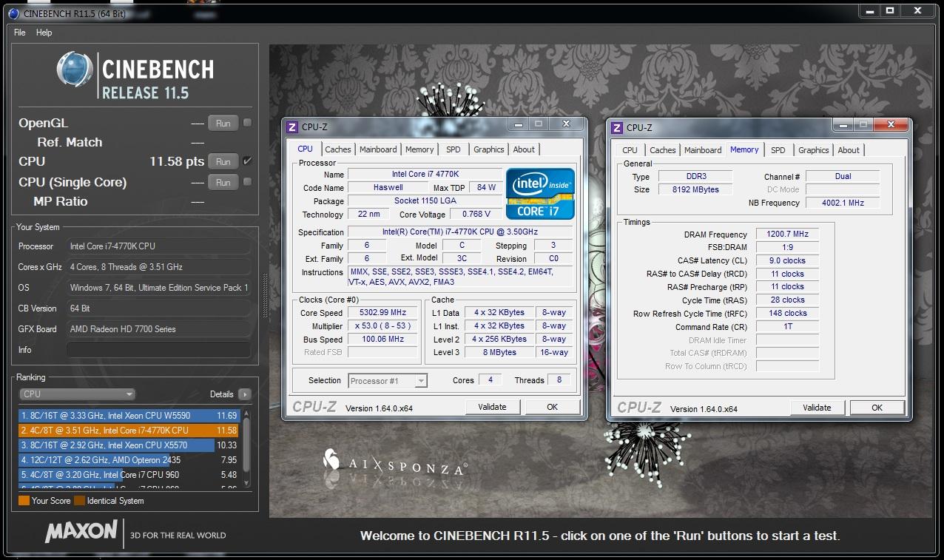Click the memory Size value 8192 MBytes
Image resolution: width=944 pixels, height=560 pixels.
point(695,189)
